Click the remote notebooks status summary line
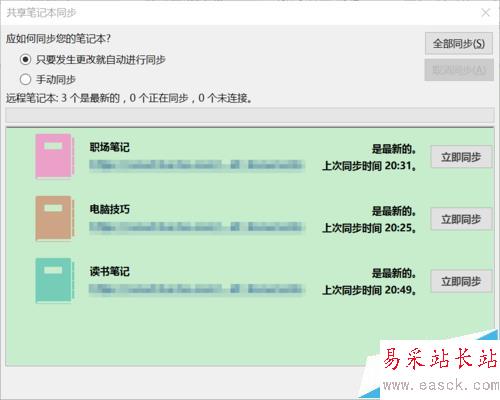 pyautogui.click(x=129, y=98)
